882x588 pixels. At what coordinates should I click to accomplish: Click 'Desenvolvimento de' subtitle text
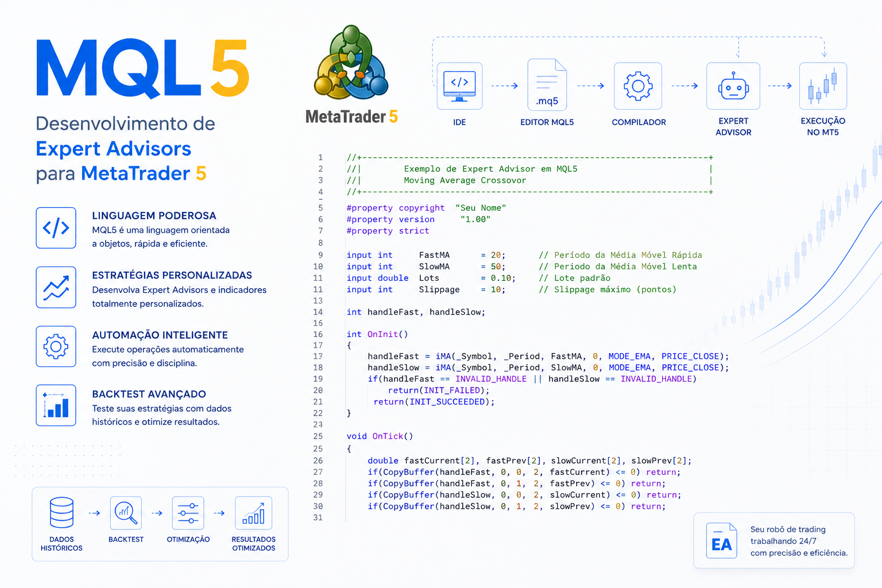[126, 123]
